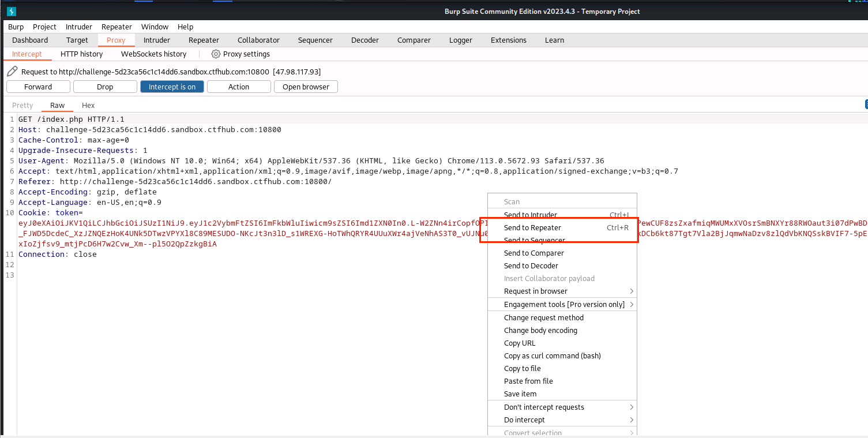Screen dimensions: 868x438
Task: Switch to the Dashboard tab
Action: pos(30,40)
